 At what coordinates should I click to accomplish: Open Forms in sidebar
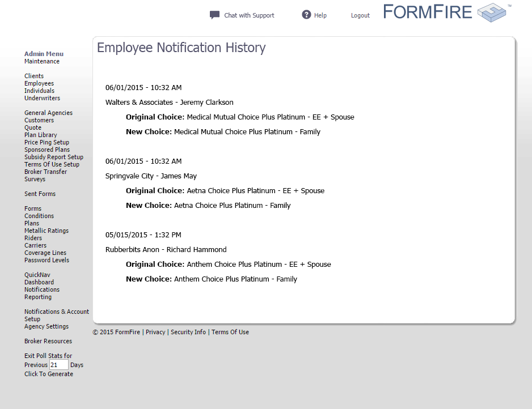(x=33, y=208)
